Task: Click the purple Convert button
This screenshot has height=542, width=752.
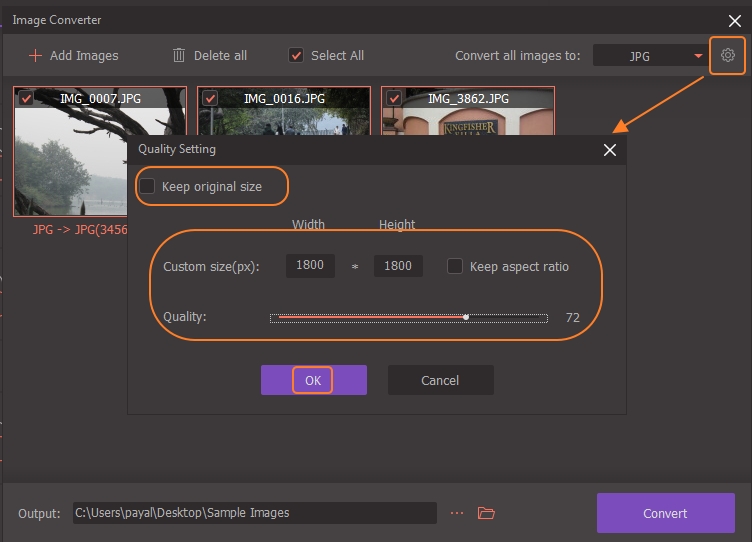Action: [x=665, y=513]
